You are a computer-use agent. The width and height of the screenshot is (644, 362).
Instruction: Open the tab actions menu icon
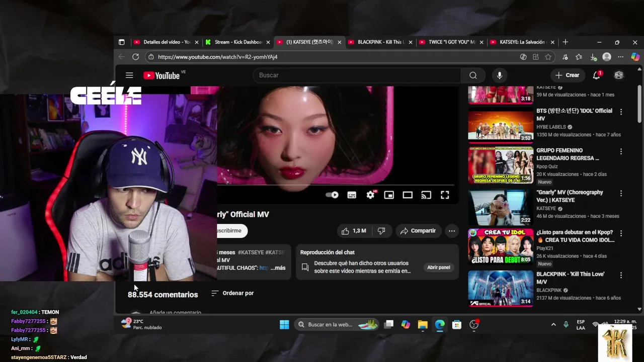(121, 42)
